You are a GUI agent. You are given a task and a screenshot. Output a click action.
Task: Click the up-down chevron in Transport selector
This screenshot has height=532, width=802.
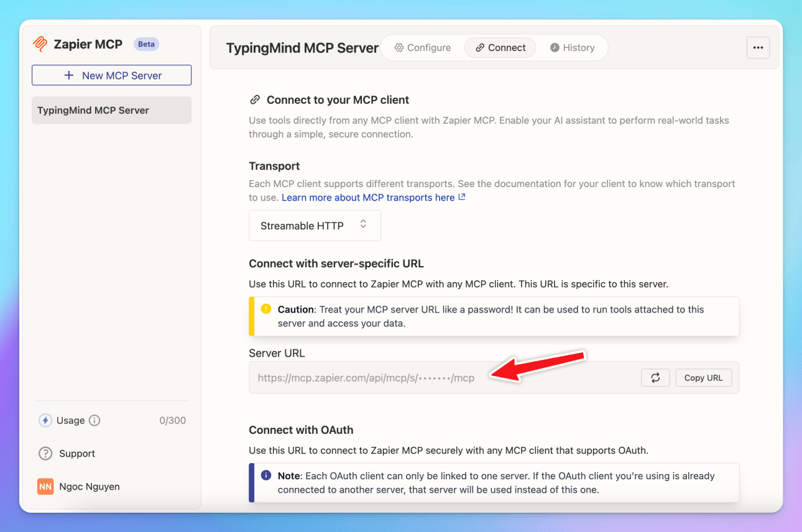(363, 224)
